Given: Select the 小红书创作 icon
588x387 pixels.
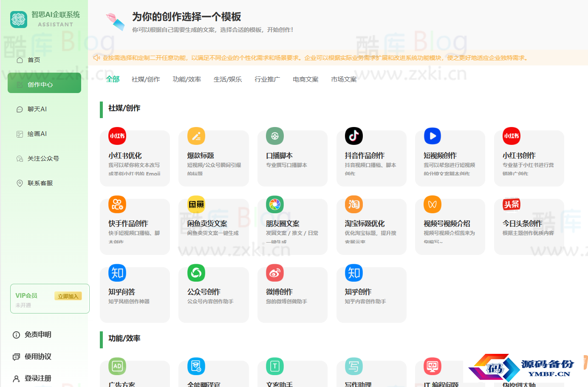Looking at the screenshot, I should point(512,136).
